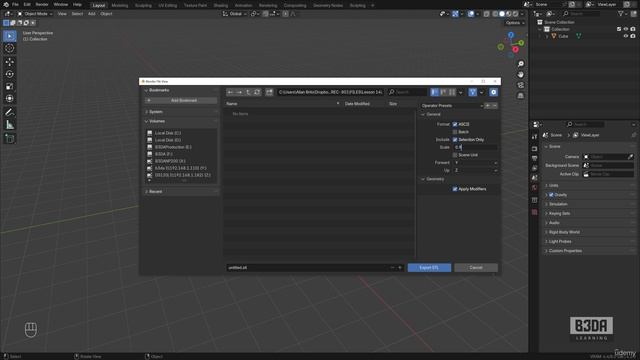Create new folder in file browser
Image resolution: width=640 pixels, height=360 pixels.
pyautogui.click(x=269, y=92)
